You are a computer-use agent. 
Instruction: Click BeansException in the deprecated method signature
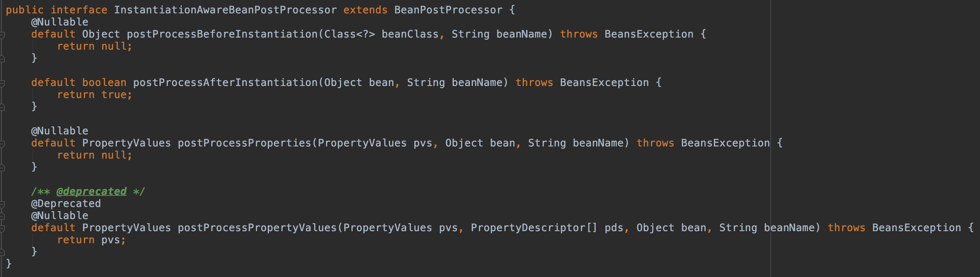917,228
